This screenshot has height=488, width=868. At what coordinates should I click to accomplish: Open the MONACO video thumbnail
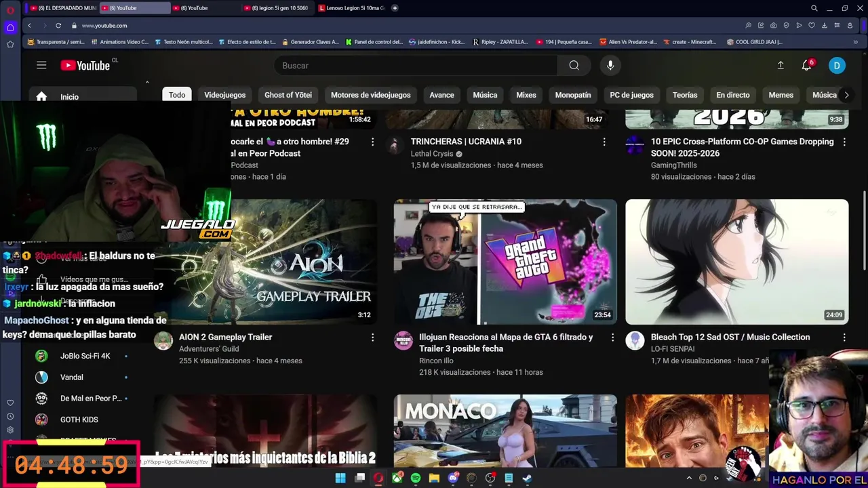(505, 431)
